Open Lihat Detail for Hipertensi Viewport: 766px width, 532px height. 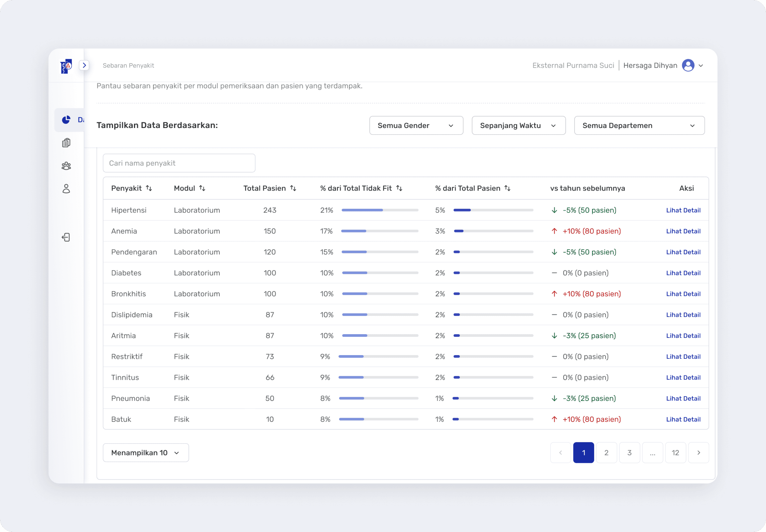[x=683, y=210]
